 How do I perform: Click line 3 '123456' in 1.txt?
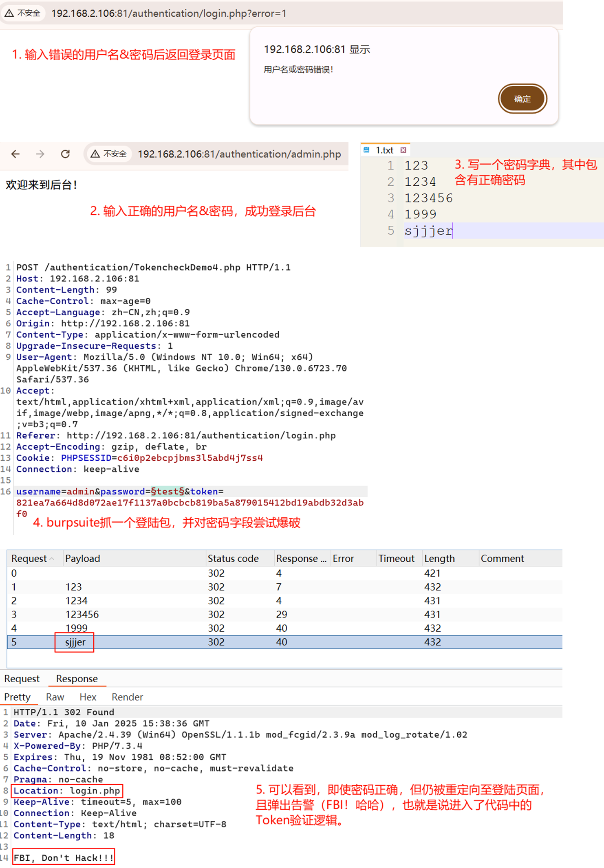428,198
